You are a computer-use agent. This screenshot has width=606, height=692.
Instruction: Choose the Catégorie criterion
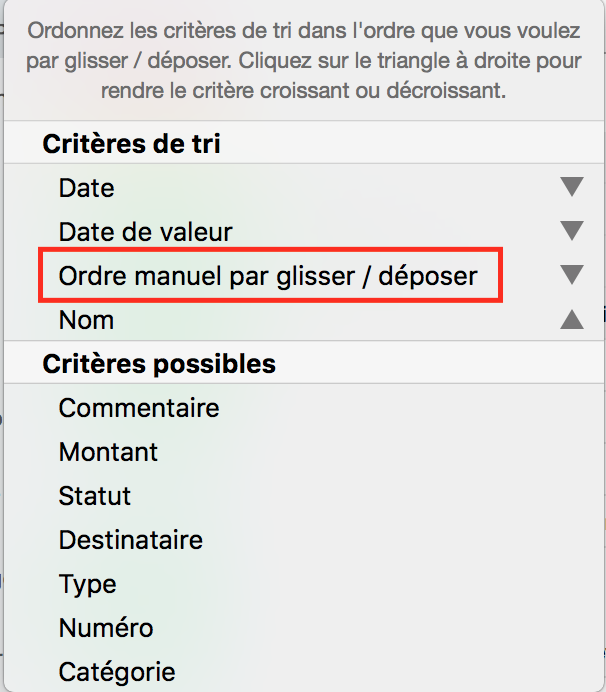(117, 672)
